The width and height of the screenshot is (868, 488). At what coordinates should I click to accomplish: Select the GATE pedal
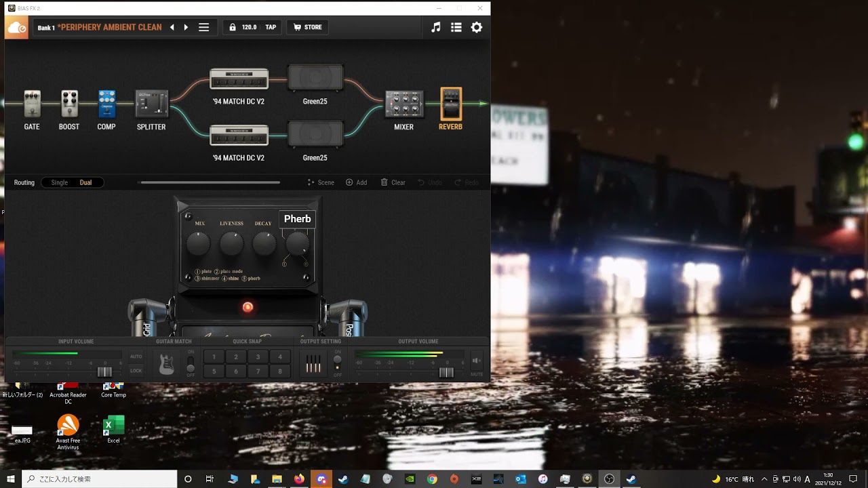32,104
